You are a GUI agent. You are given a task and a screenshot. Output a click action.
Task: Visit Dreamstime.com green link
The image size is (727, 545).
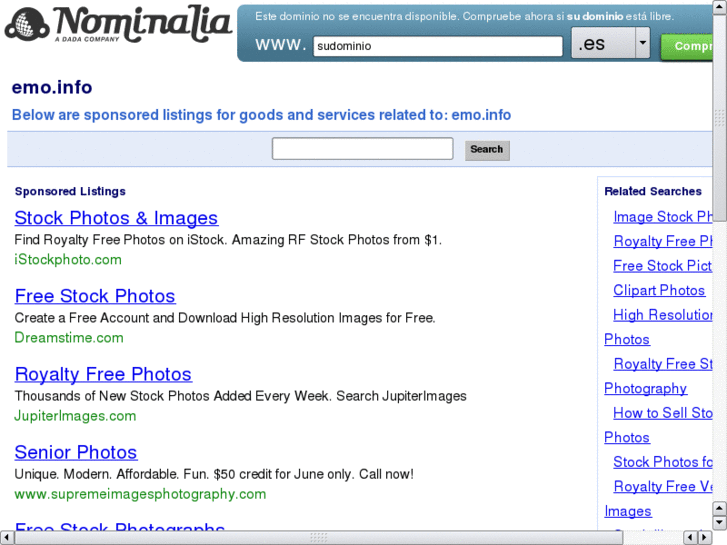[x=69, y=338]
